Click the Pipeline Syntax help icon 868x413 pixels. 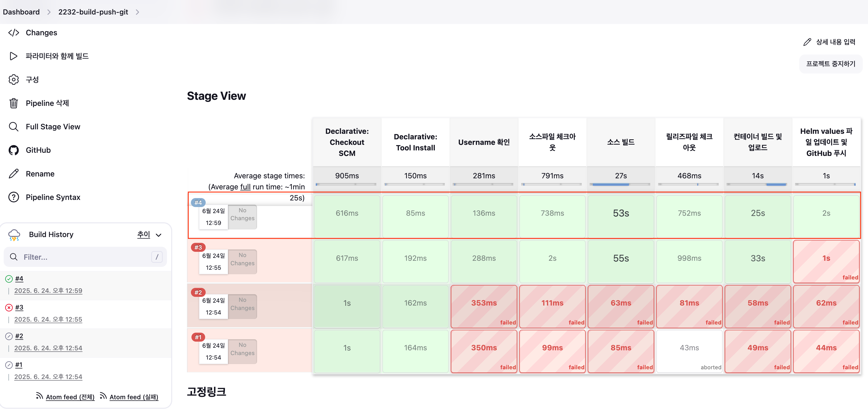coord(13,197)
